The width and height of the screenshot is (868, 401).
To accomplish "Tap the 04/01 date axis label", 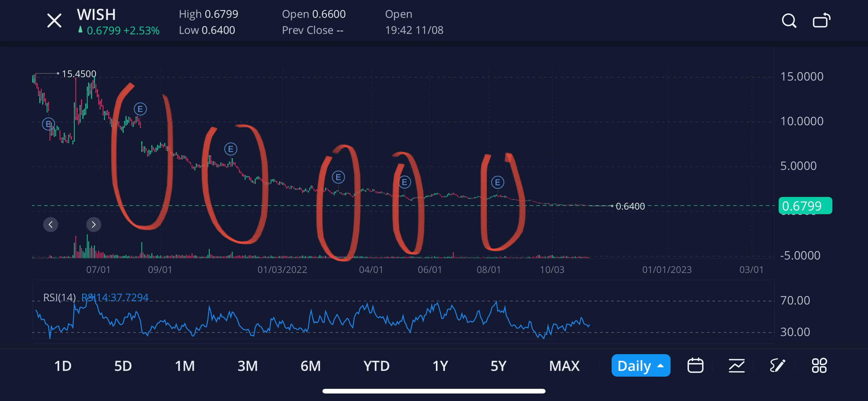I will coord(371,269).
